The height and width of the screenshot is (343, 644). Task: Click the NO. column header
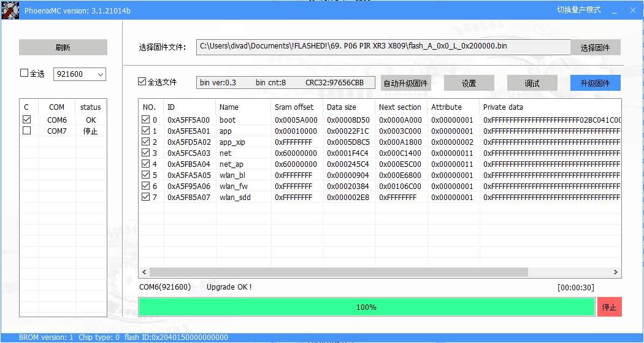click(x=151, y=107)
